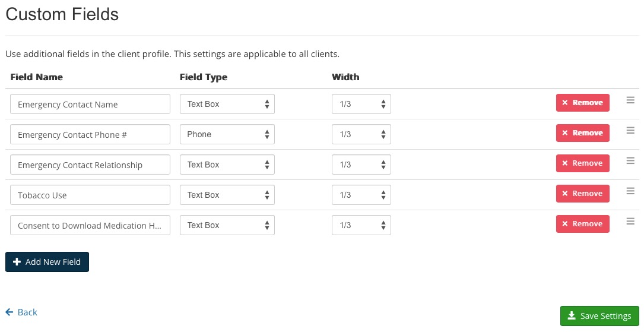This screenshot has width=644, height=332.
Task: Click drag handle icon for Tobacco Use row
Action: [630, 191]
